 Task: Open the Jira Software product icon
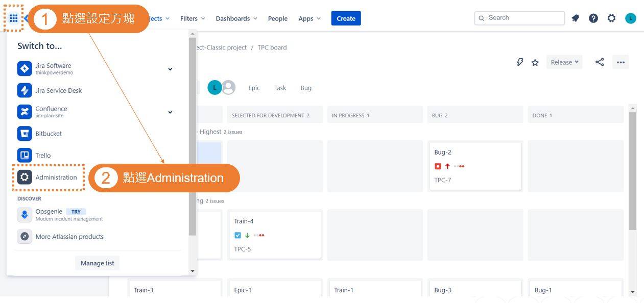pyautogui.click(x=25, y=69)
